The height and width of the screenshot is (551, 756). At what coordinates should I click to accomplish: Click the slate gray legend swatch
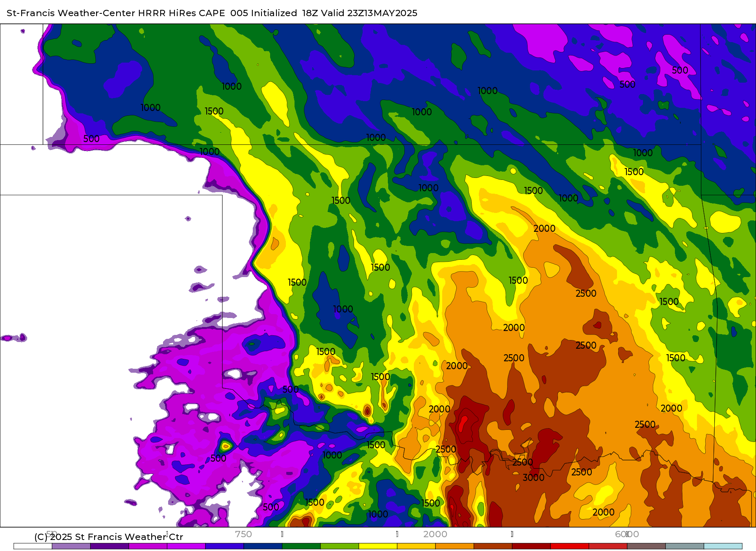coord(685,546)
